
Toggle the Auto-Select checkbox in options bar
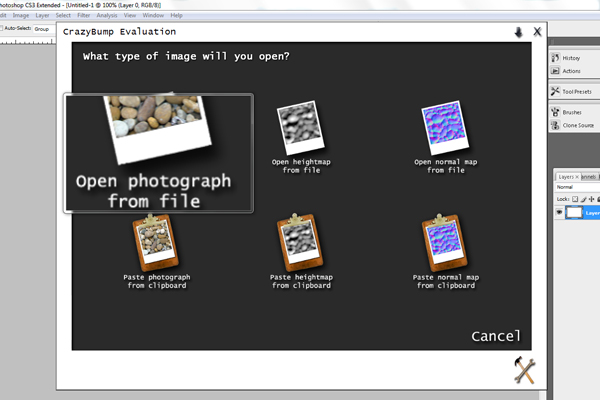pyautogui.click(x=1, y=28)
